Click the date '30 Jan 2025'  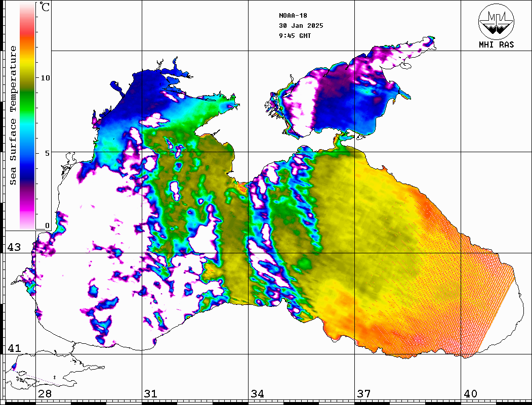301,26
